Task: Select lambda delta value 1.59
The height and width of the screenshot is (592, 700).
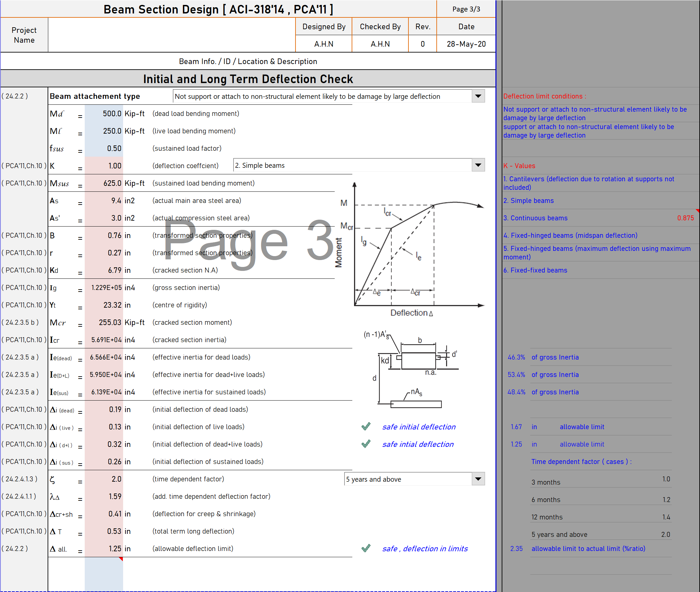Action: [x=104, y=496]
